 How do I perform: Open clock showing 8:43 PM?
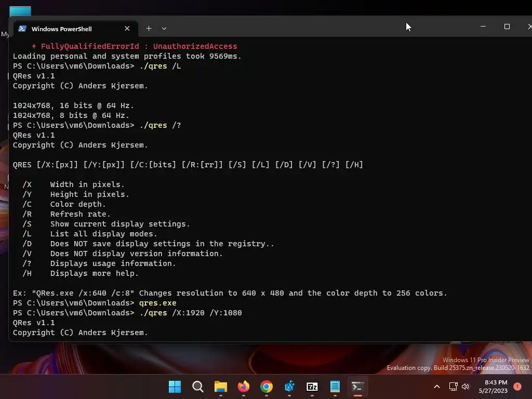493,387
